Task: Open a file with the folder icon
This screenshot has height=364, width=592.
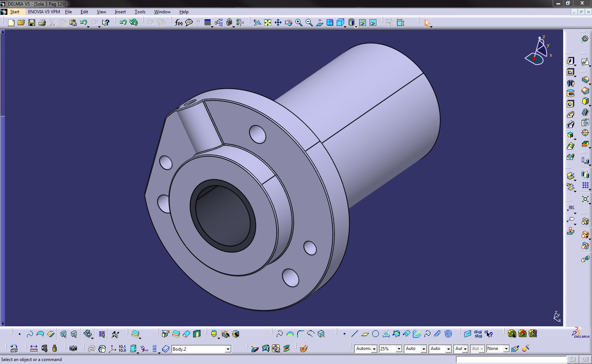Action: tap(21, 23)
